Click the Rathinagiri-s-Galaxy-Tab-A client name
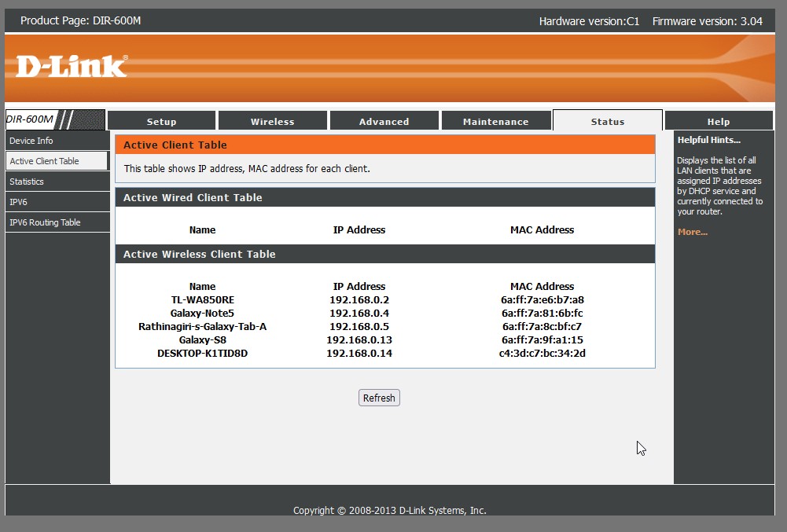Viewport: 787px width, 532px height. click(x=202, y=326)
